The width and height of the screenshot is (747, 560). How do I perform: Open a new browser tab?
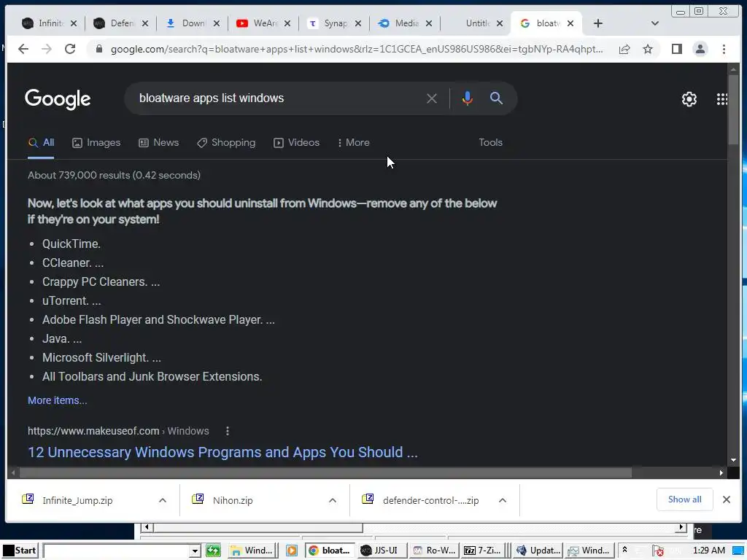[x=598, y=23]
